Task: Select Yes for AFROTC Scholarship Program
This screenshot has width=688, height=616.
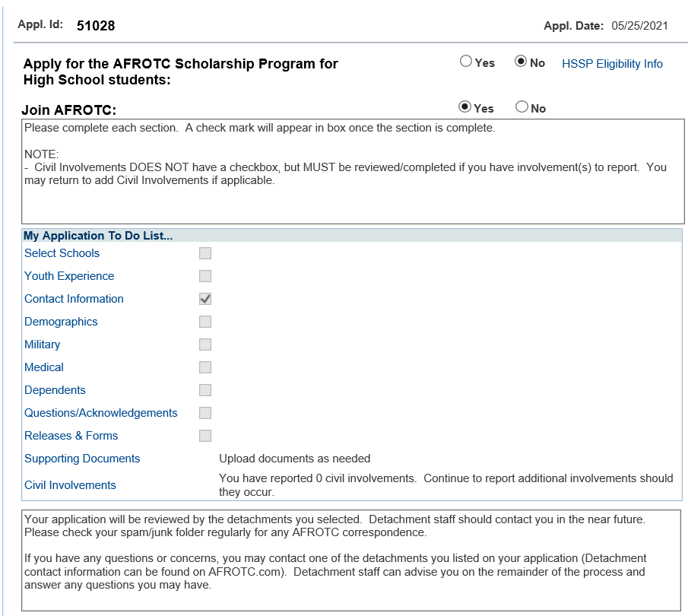Action: pos(466,62)
